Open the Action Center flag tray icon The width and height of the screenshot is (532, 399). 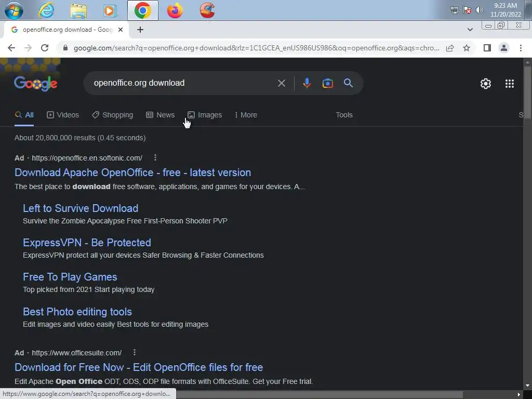[467, 10]
